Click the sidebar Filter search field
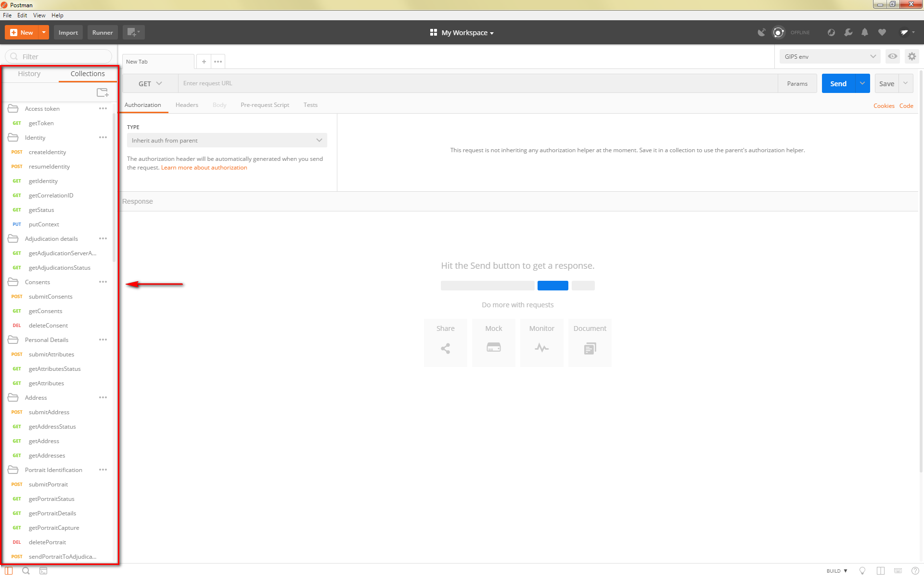 (58, 56)
